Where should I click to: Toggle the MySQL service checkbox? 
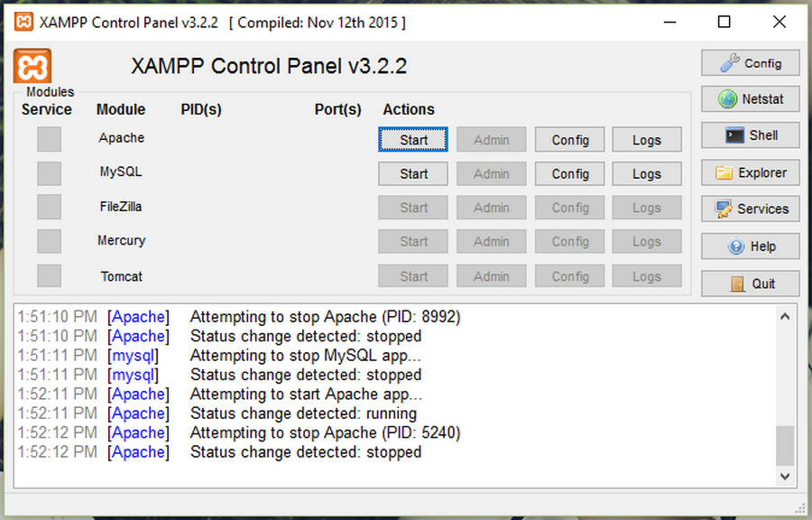[x=50, y=173]
